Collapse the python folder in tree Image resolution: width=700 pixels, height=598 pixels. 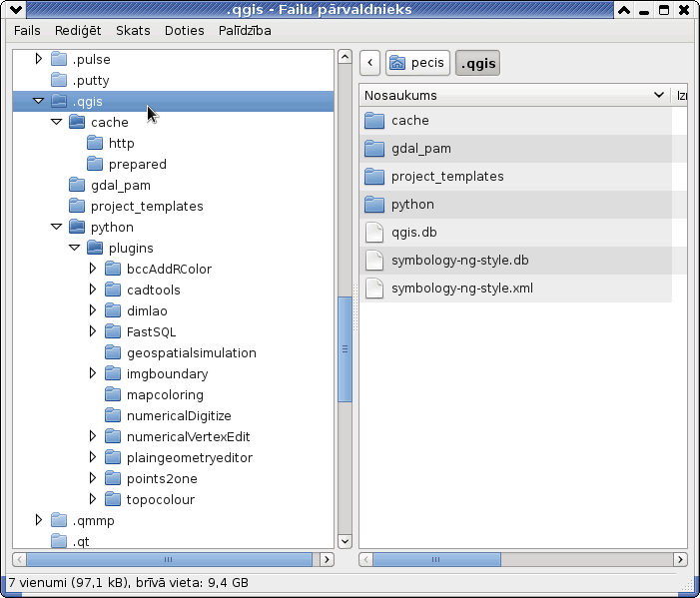pyautogui.click(x=57, y=227)
